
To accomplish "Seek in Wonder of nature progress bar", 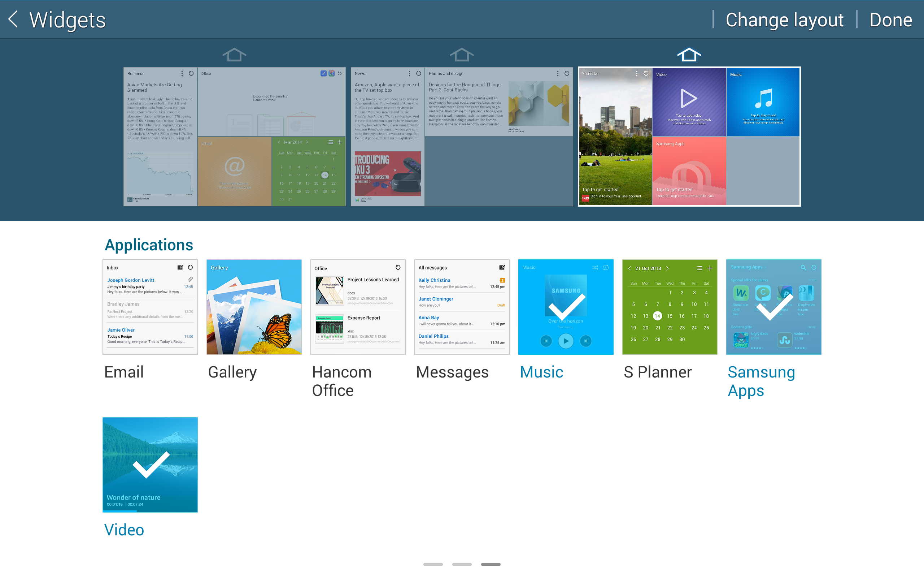I will (x=150, y=511).
